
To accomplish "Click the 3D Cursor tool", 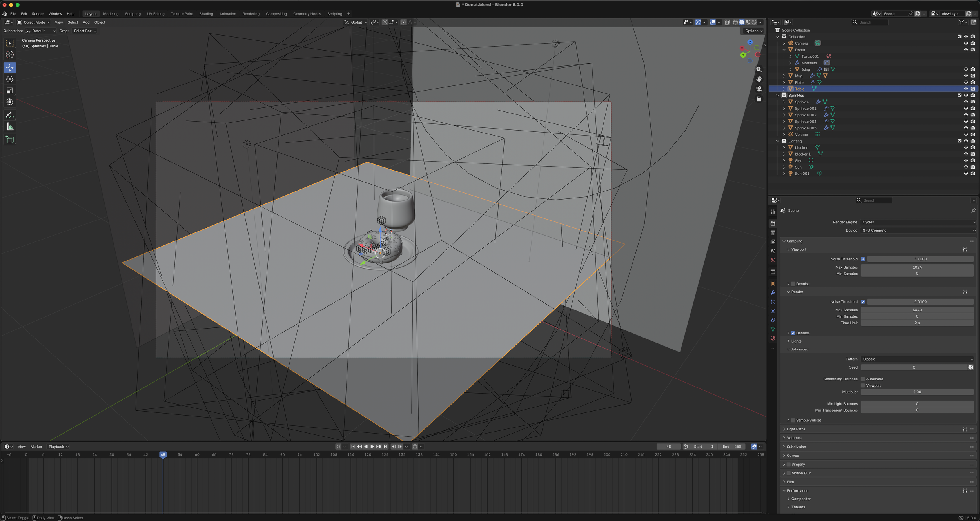I will click(10, 55).
